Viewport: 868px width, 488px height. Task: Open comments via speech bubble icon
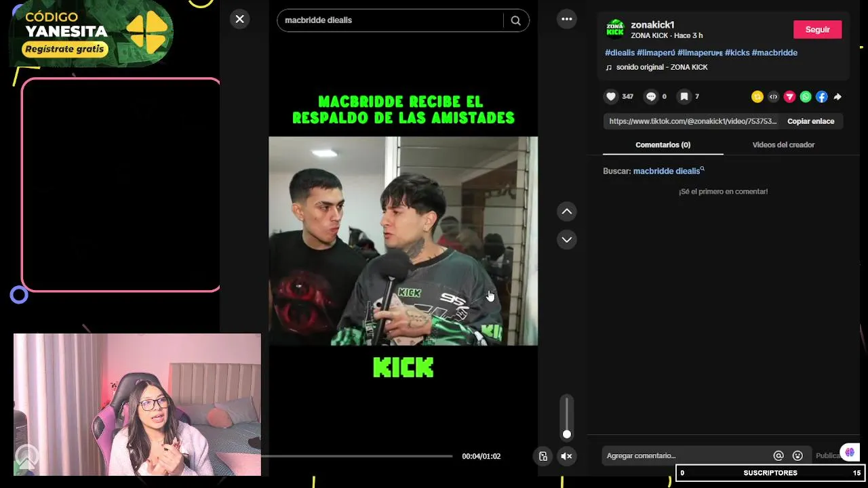[651, 97]
